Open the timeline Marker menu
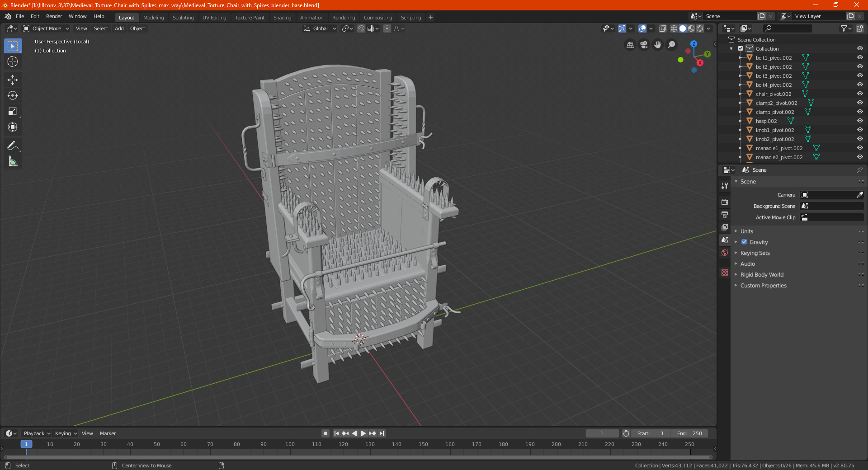This screenshot has width=868, height=470. (x=108, y=433)
